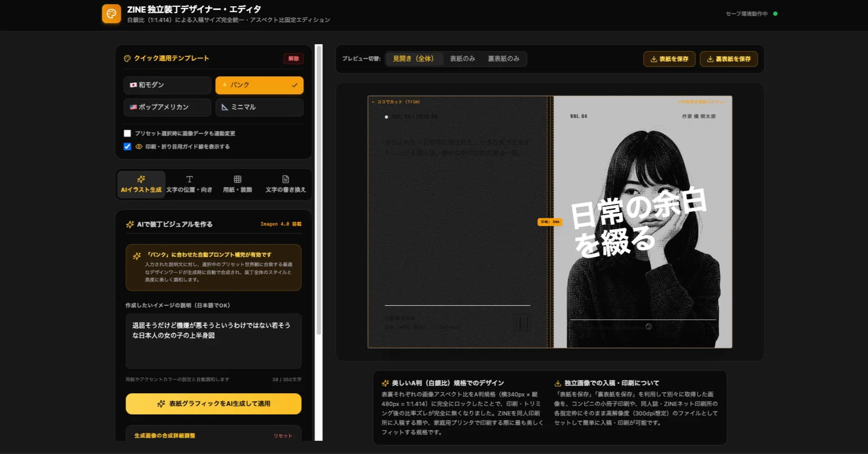Select the 和モダン template

click(167, 85)
